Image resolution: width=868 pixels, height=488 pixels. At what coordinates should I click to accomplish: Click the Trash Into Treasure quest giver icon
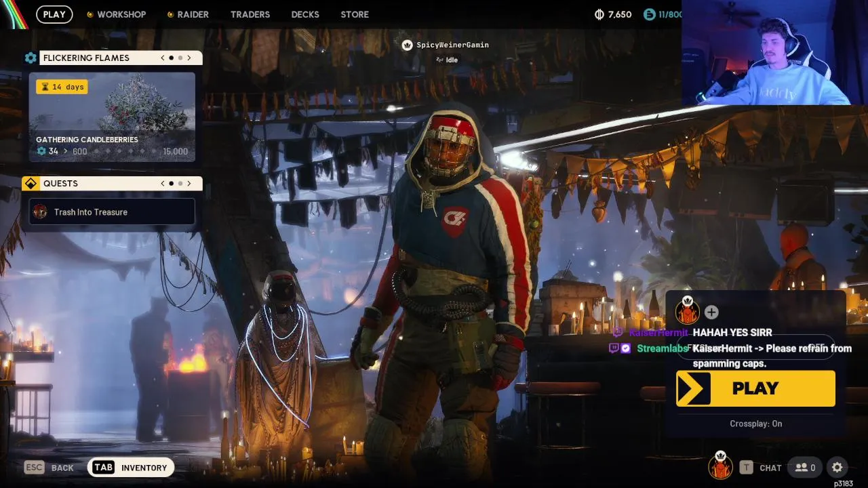point(41,212)
